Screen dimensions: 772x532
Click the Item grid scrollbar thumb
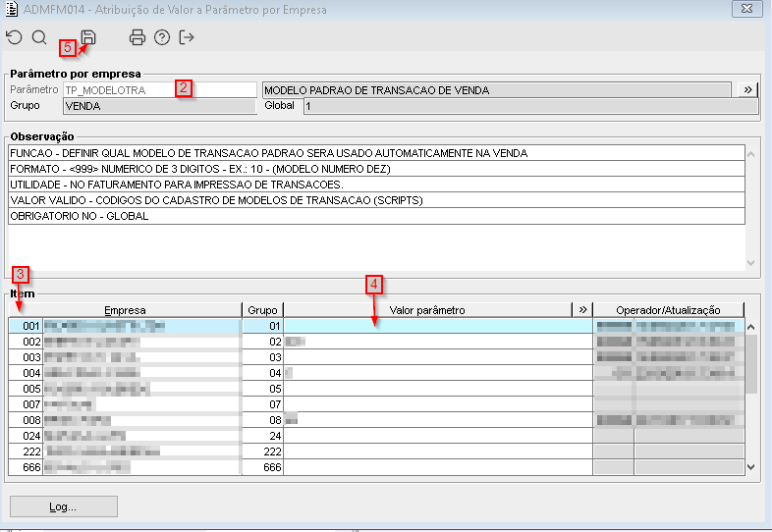[750, 364]
